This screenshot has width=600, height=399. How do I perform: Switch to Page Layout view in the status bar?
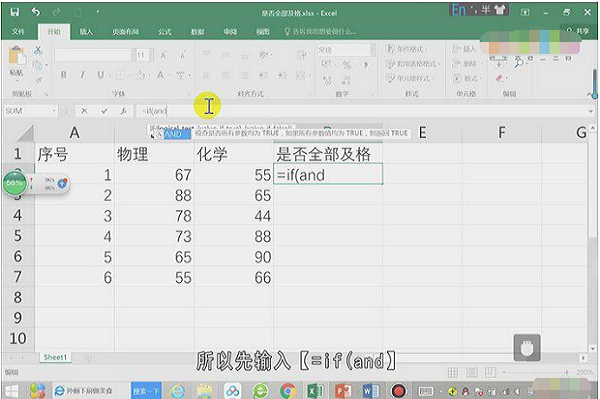click(x=472, y=372)
